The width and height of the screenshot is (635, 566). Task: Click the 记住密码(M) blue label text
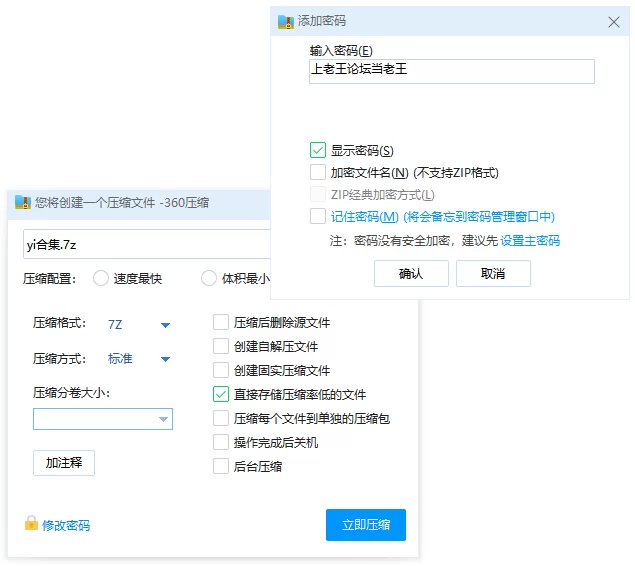click(442, 217)
